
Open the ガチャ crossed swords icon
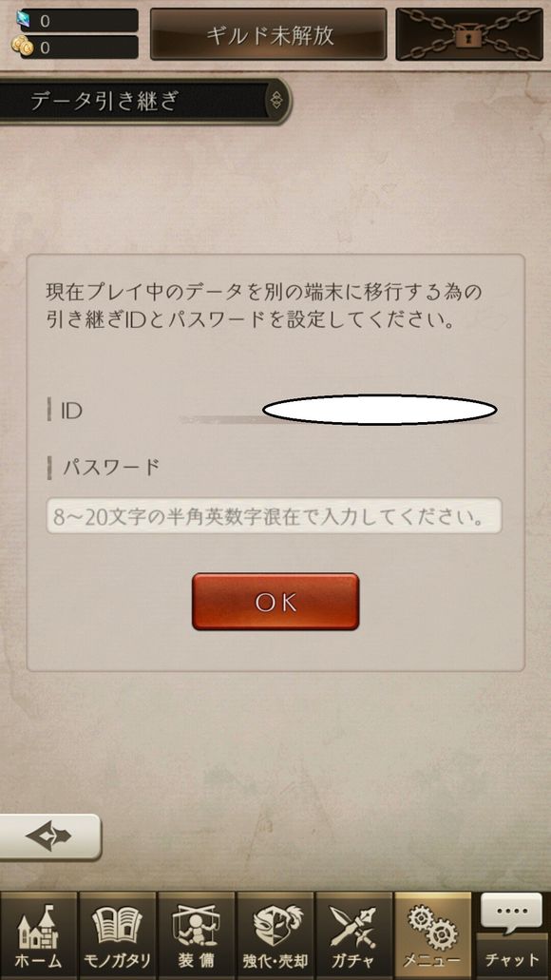[353, 935]
